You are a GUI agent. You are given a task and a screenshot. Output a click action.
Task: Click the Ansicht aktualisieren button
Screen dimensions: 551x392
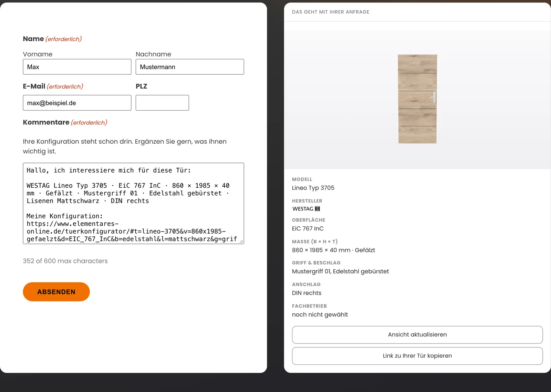(417, 334)
